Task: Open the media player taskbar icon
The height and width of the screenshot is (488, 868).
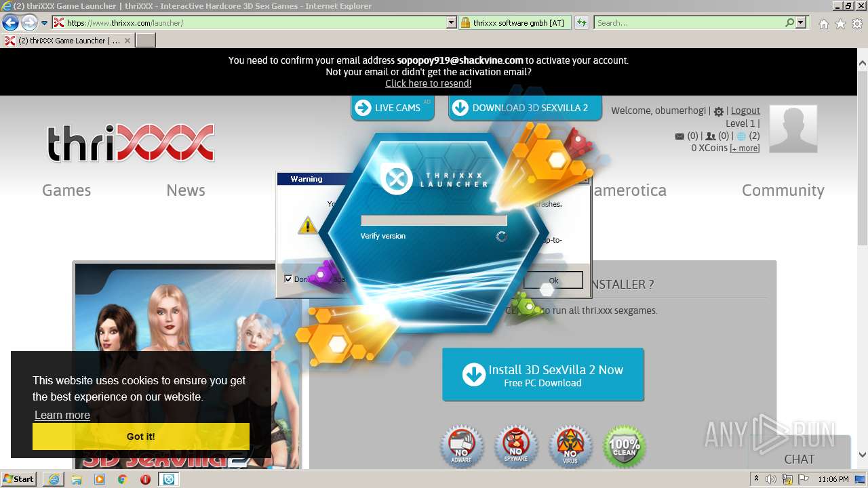Action: (x=100, y=479)
